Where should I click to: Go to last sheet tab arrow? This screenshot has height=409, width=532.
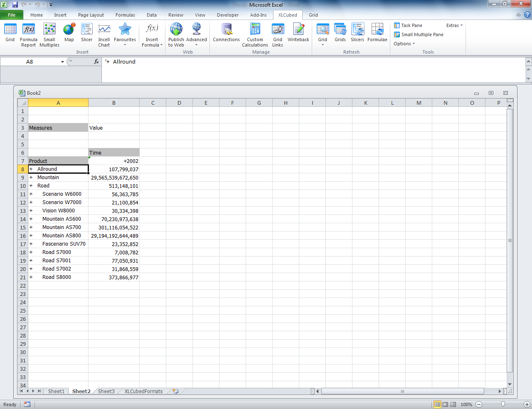click(39, 391)
